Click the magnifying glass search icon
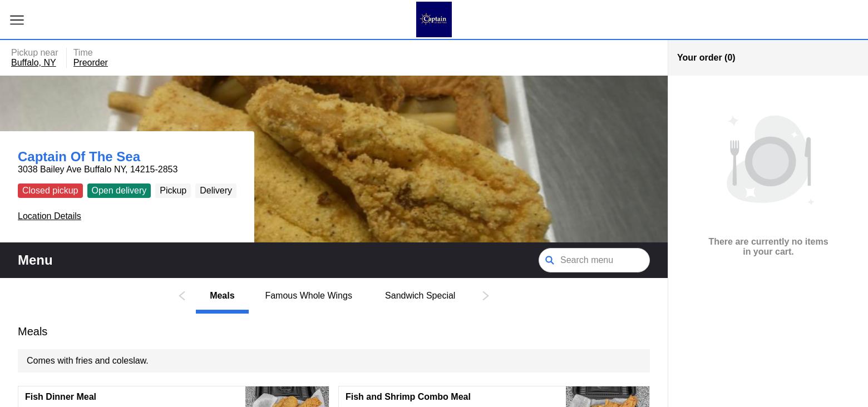 pos(550,260)
